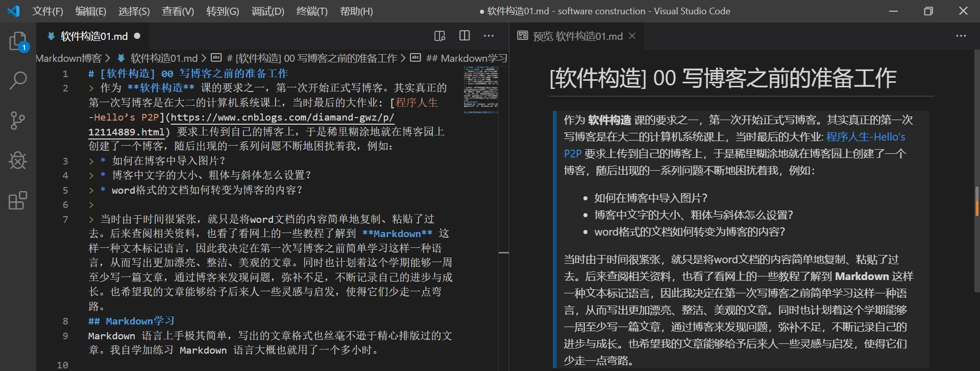This screenshot has height=371, width=980.
Task: Click the 博客中文字的大小 bullet in preview
Action: click(x=694, y=215)
